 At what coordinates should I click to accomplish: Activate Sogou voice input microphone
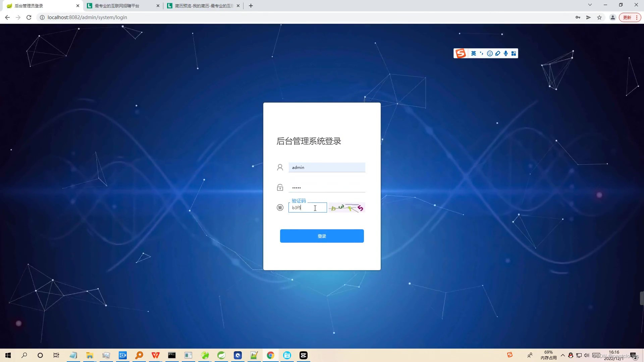[505, 53]
